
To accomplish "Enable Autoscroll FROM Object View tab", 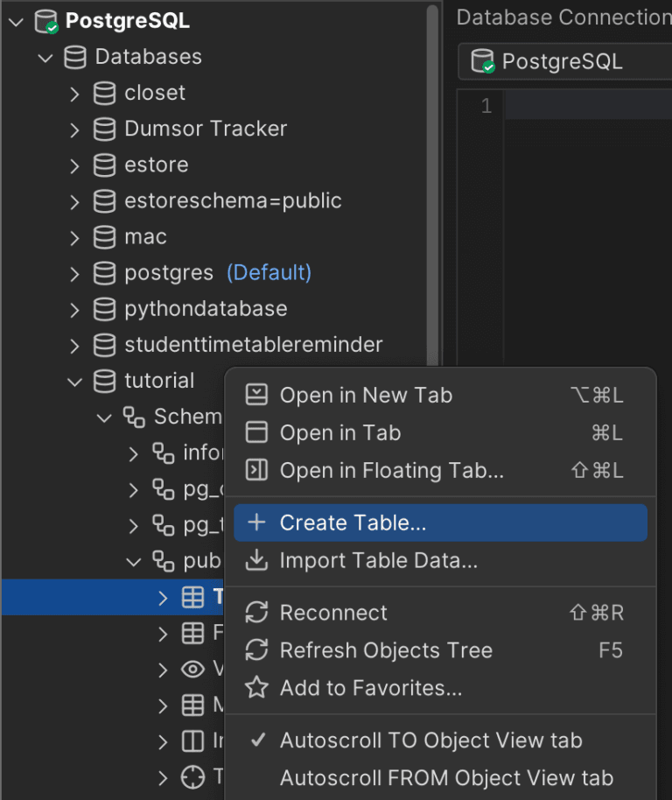I will 446,778.
